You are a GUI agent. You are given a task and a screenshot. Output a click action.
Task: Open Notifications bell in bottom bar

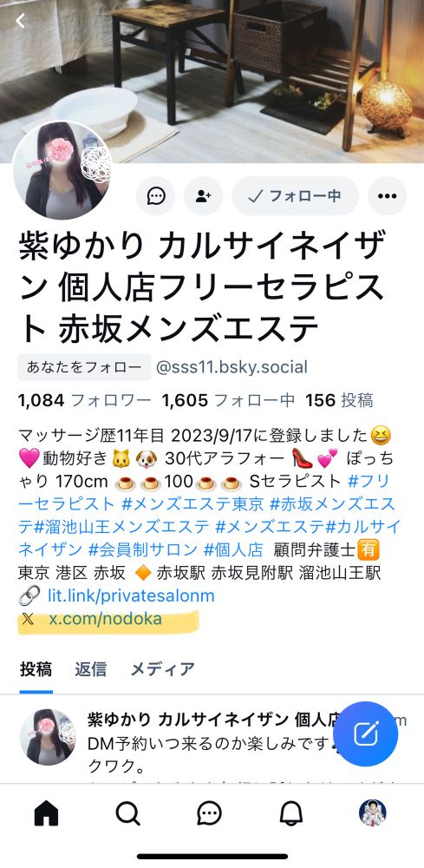(290, 813)
